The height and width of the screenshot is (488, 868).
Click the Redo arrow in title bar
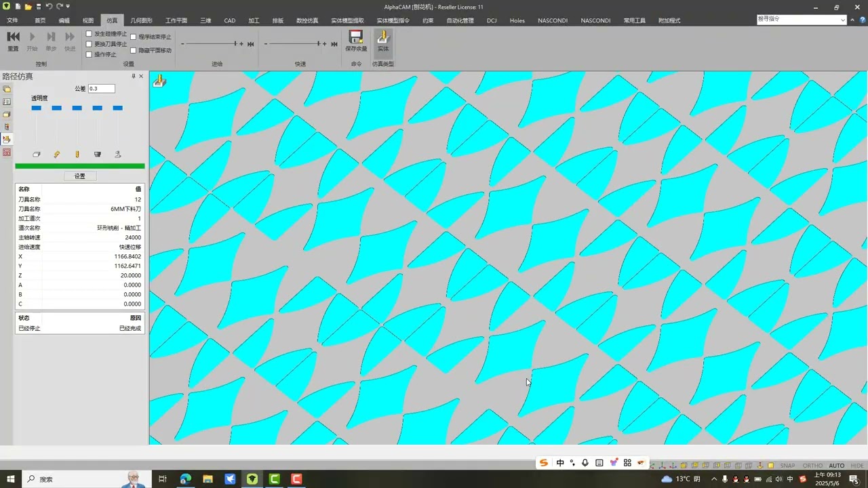[60, 6]
